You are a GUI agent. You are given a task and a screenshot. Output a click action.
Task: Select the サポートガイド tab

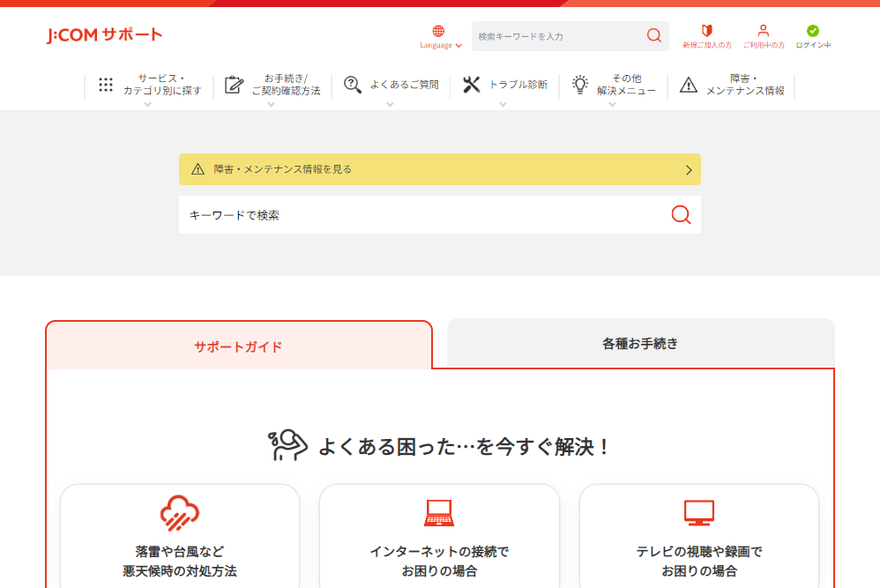pyautogui.click(x=240, y=346)
